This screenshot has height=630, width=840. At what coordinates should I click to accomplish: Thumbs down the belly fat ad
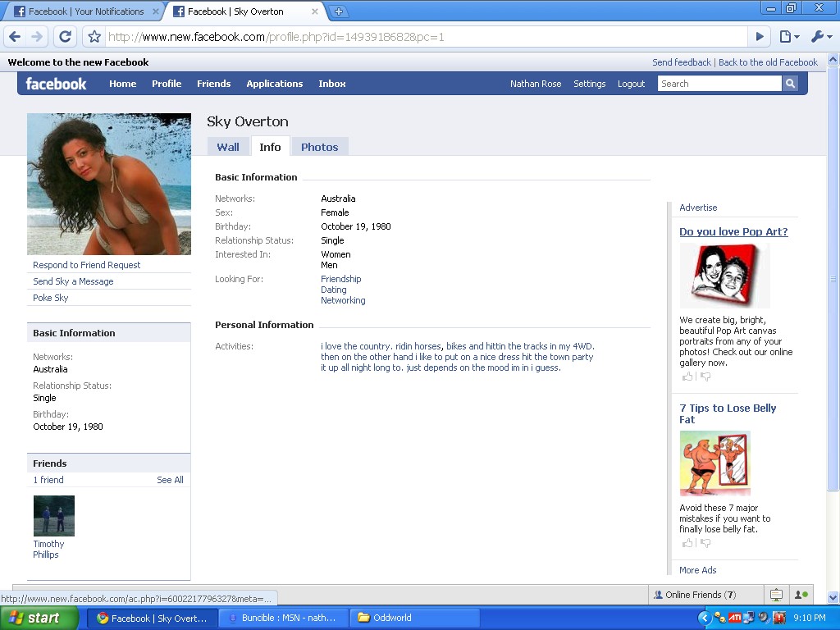pos(705,543)
